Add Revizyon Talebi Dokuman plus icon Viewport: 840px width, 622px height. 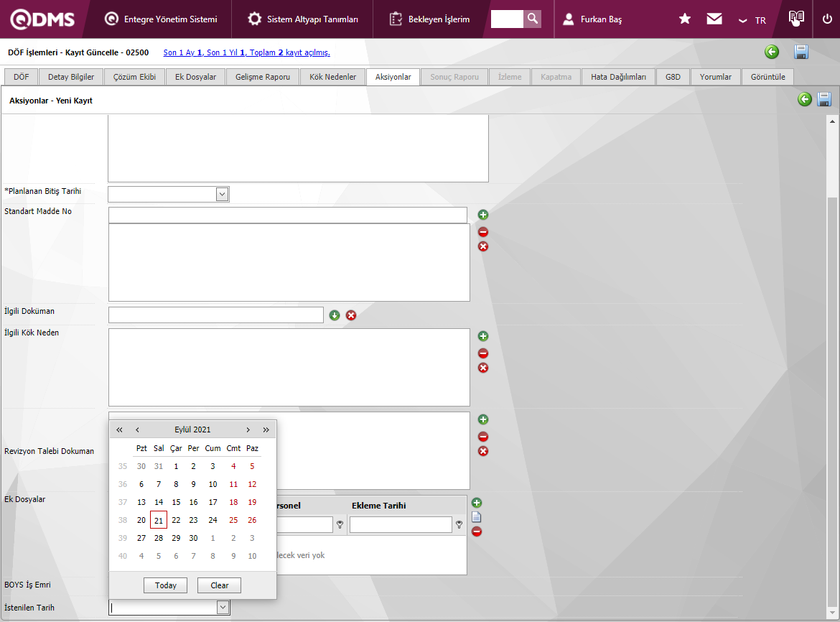pyautogui.click(x=482, y=419)
